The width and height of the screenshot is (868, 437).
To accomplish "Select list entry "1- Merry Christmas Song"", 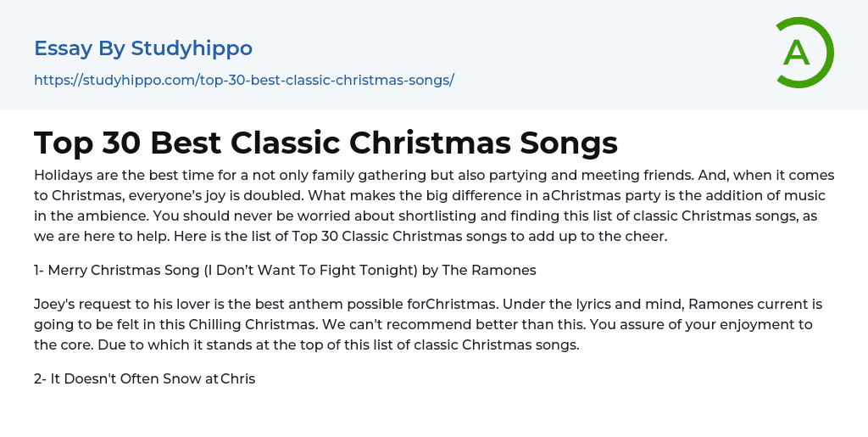I will [x=110, y=271].
